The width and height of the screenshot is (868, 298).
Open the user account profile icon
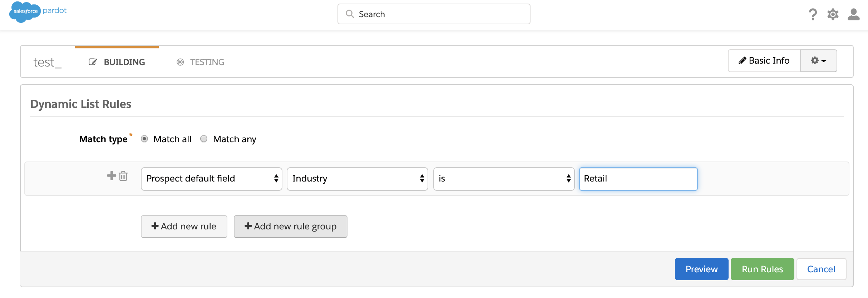[853, 14]
